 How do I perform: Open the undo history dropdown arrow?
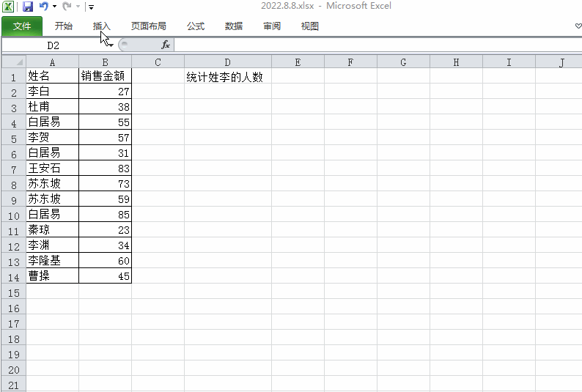[x=54, y=7]
